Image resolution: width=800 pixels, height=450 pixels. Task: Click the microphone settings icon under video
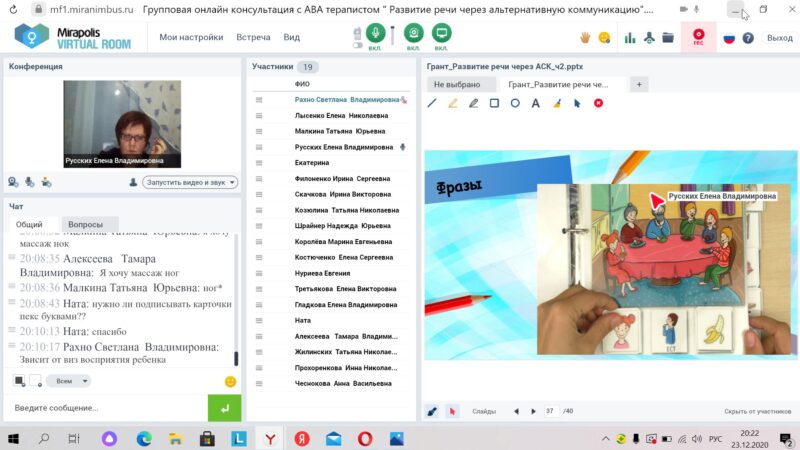[x=30, y=182]
